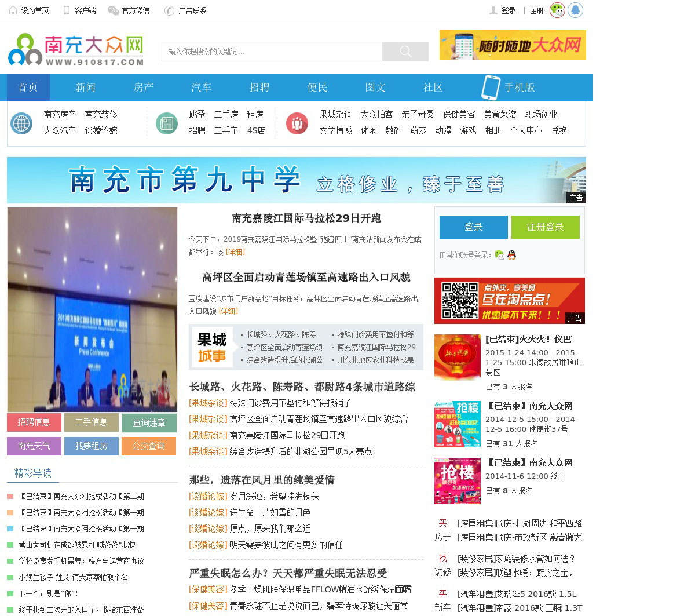Open article 特殊门诊费用不垫付和等待报销了
The image size is (695, 616).
coord(290,403)
